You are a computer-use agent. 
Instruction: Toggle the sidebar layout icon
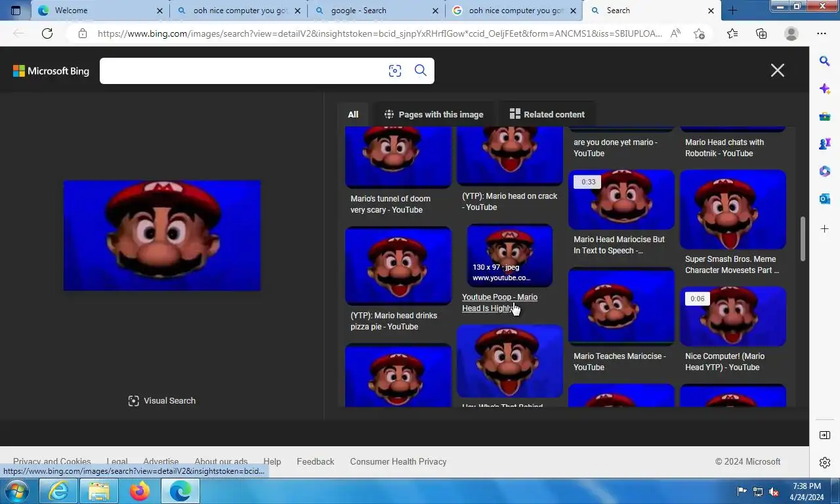click(x=825, y=435)
